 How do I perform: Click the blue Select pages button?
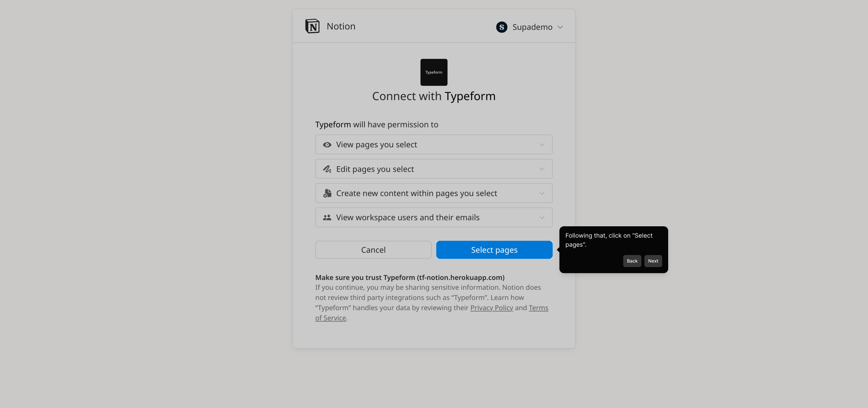(494, 250)
